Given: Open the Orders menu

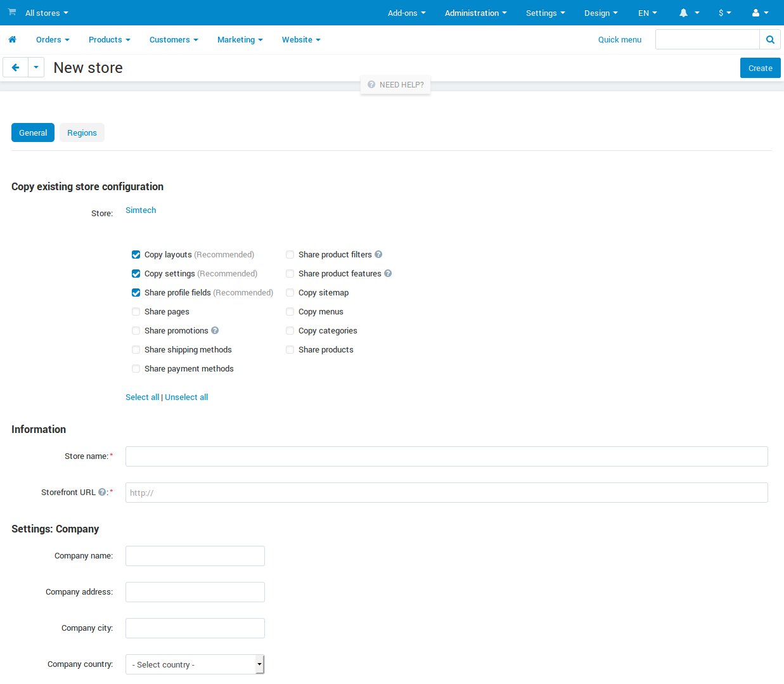Looking at the screenshot, I should click(53, 39).
